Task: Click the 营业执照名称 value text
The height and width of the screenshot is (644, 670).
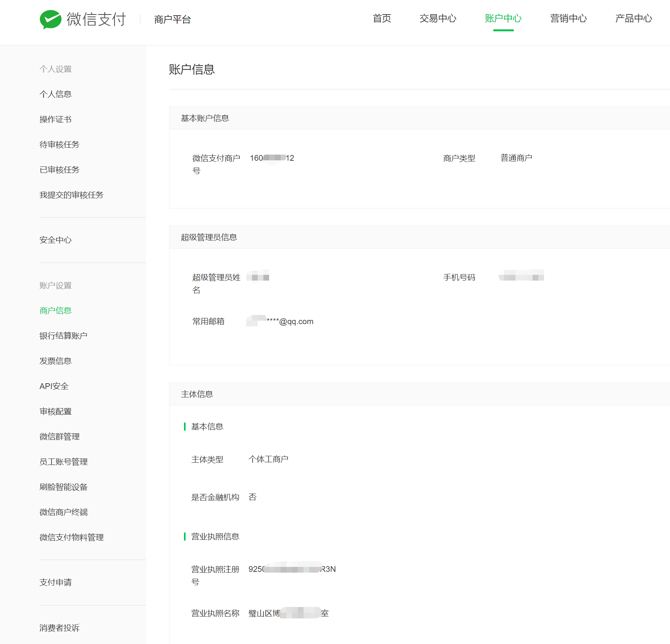Action: coord(289,613)
